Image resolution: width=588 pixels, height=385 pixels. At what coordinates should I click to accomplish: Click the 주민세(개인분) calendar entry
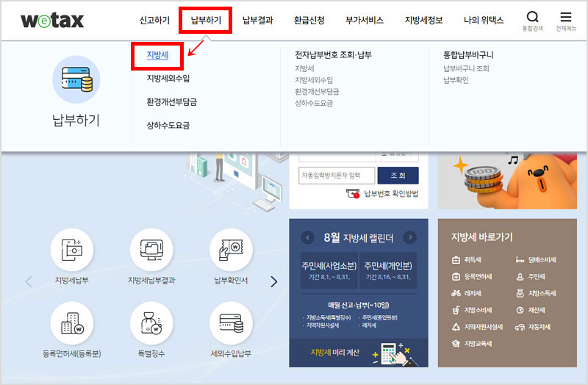pyautogui.click(x=388, y=270)
